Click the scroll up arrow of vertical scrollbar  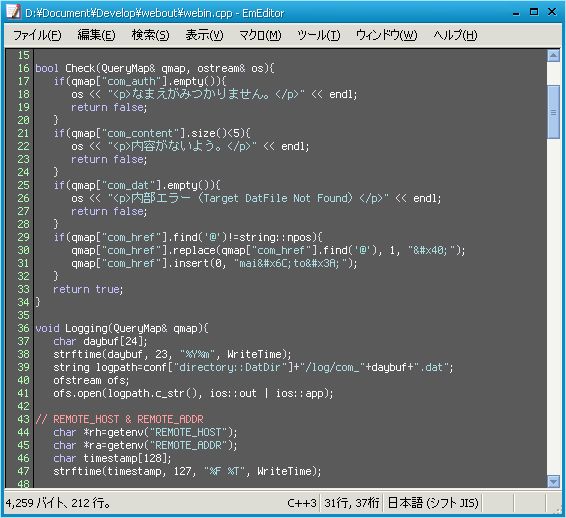[x=553, y=56]
